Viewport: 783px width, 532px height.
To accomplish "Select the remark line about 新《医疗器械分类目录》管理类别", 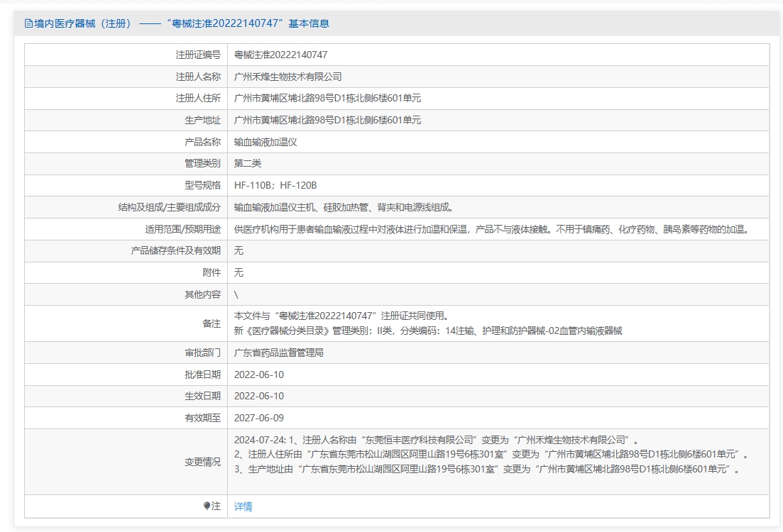I will click(429, 331).
